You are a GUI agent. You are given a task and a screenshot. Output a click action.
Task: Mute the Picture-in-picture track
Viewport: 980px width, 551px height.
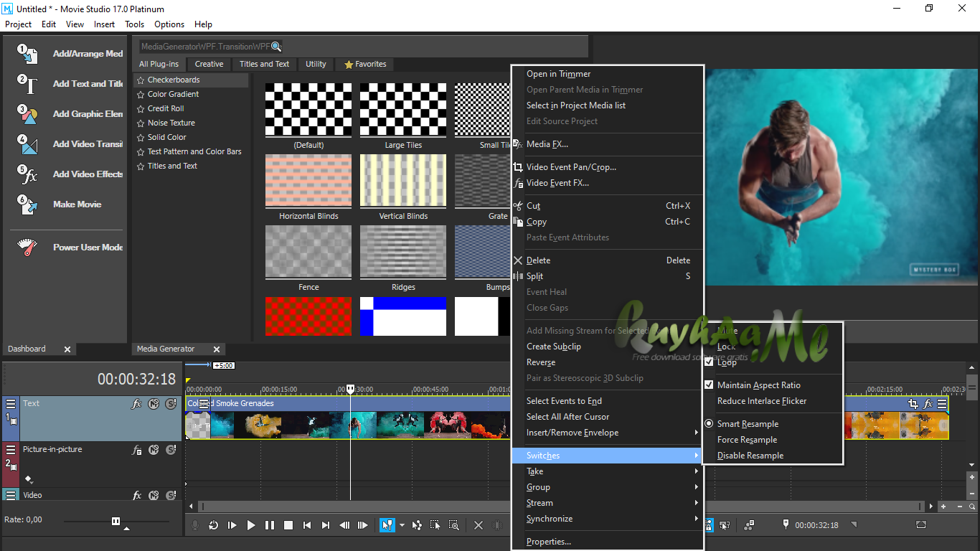click(x=154, y=450)
